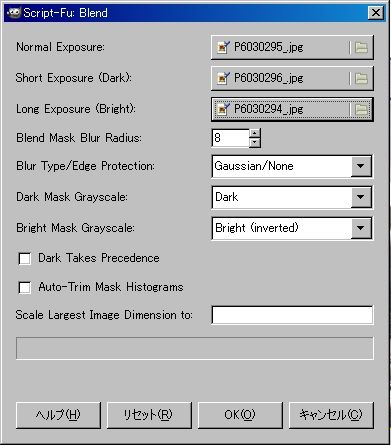Open folder icon for Short Exposure file
This screenshot has height=445, width=391.
point(361,79)
